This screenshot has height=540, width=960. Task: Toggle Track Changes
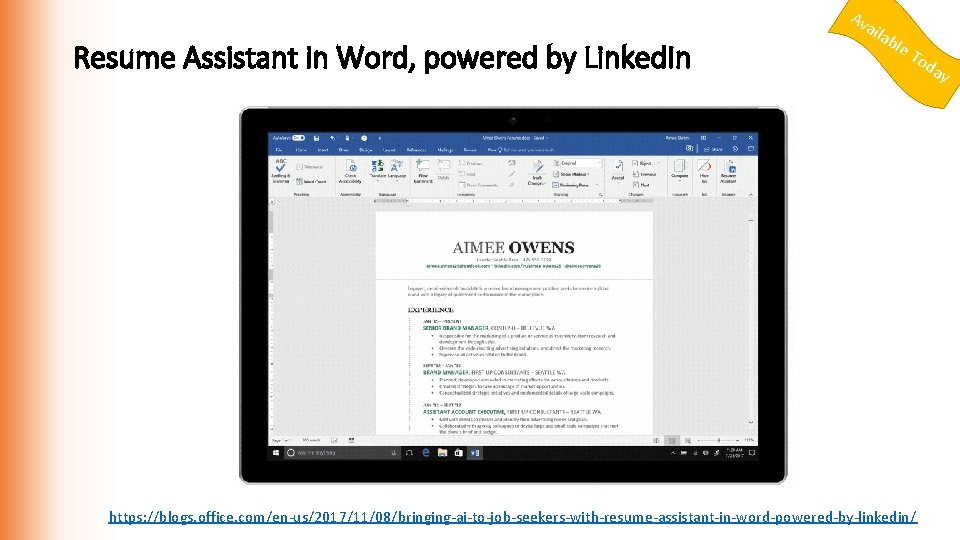(x=537, y=173)
